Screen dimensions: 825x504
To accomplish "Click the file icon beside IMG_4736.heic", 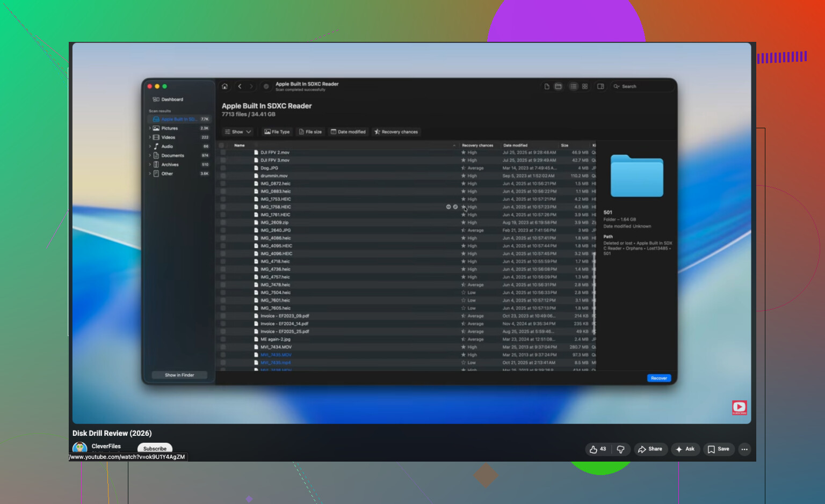I will click(256, 269).
